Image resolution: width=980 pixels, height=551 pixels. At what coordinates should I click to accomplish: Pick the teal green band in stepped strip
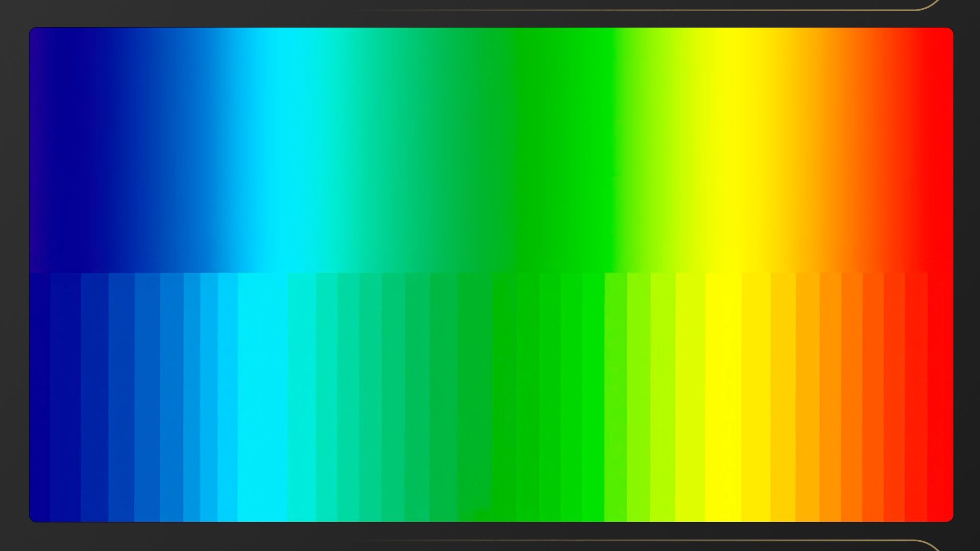pos(393,398)
